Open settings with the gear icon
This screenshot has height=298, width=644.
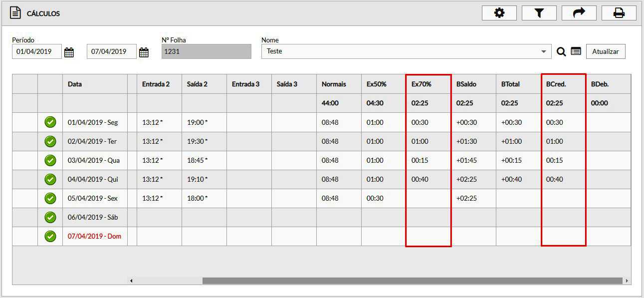pos(499,13)
